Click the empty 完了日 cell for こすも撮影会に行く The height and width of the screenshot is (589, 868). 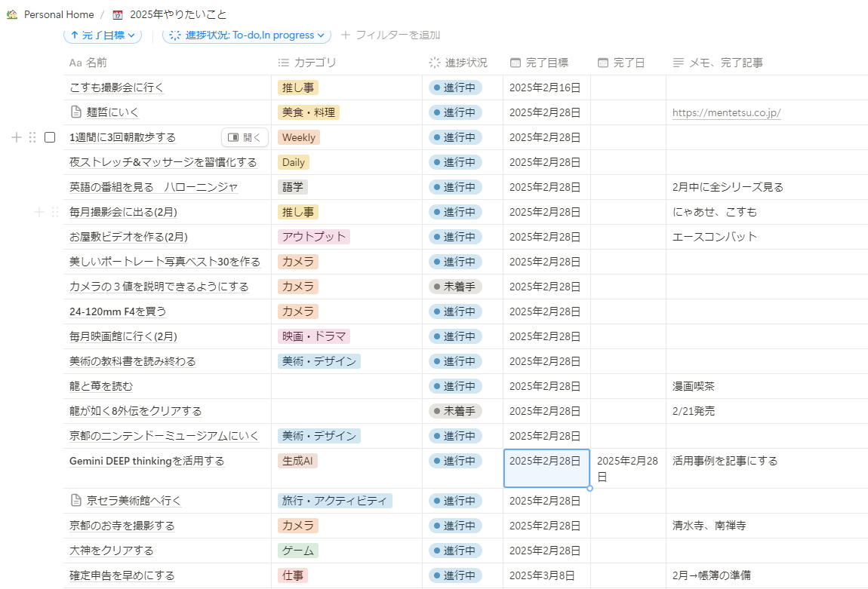(x=628, y=87)
